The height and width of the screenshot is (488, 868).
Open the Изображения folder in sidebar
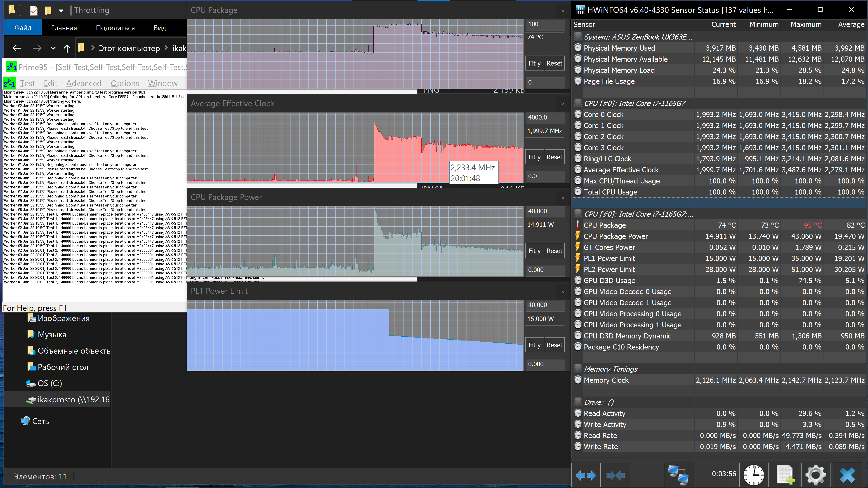(x=58, y=318)
